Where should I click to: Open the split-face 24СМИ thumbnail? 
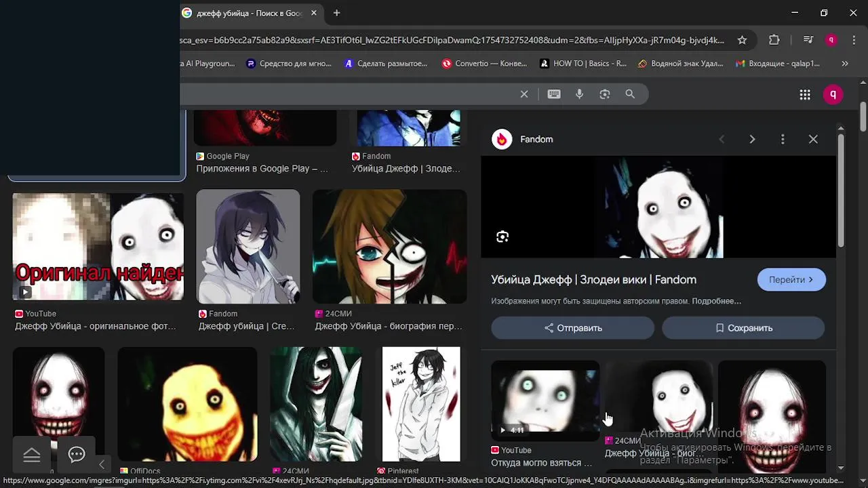point(390,246)
